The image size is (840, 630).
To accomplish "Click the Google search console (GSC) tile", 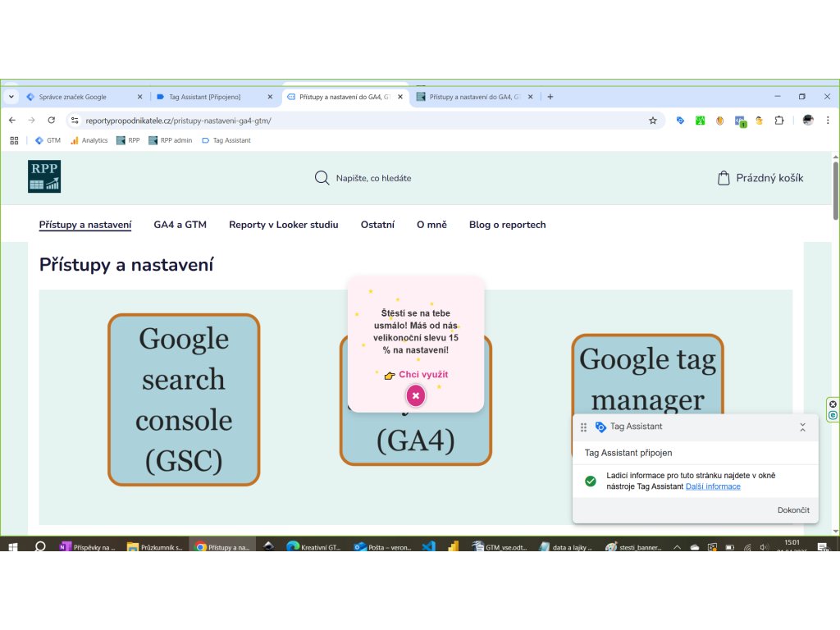I will pos(184,399).
